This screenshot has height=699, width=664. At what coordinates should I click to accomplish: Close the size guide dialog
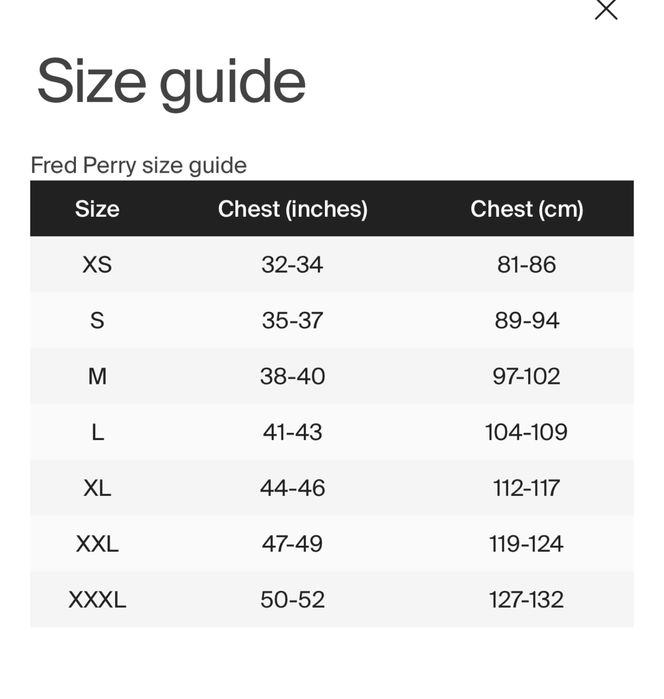click(606, 9)
